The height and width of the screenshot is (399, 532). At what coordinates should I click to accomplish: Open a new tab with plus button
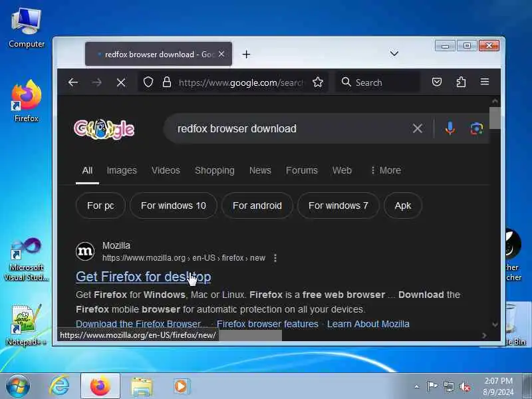coord(246,54)
